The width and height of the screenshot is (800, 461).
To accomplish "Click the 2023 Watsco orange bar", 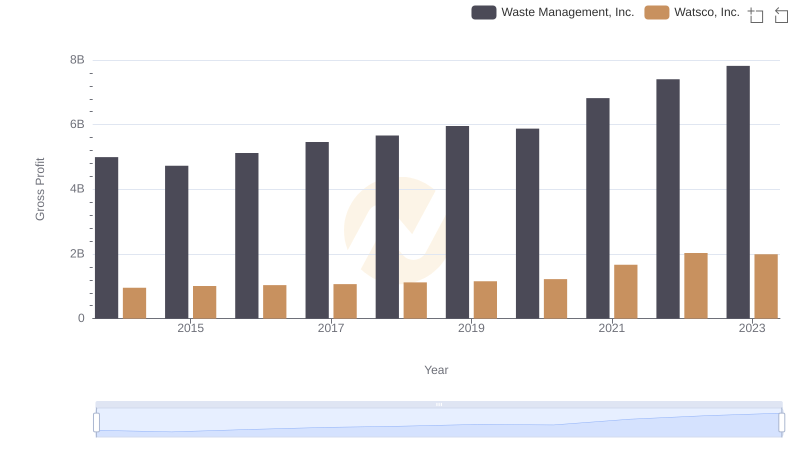I will (766, 286).
